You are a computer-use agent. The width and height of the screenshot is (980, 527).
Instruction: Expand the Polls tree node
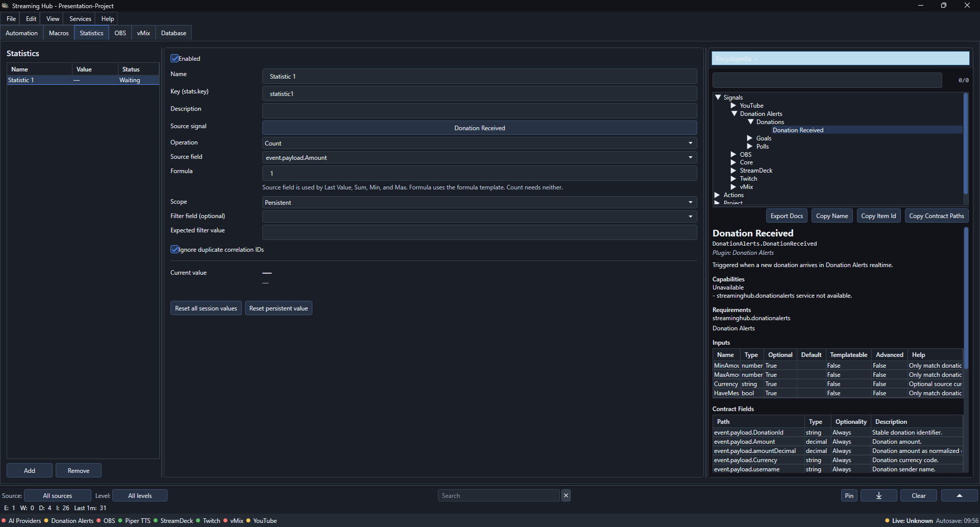(x=750, y=147)
